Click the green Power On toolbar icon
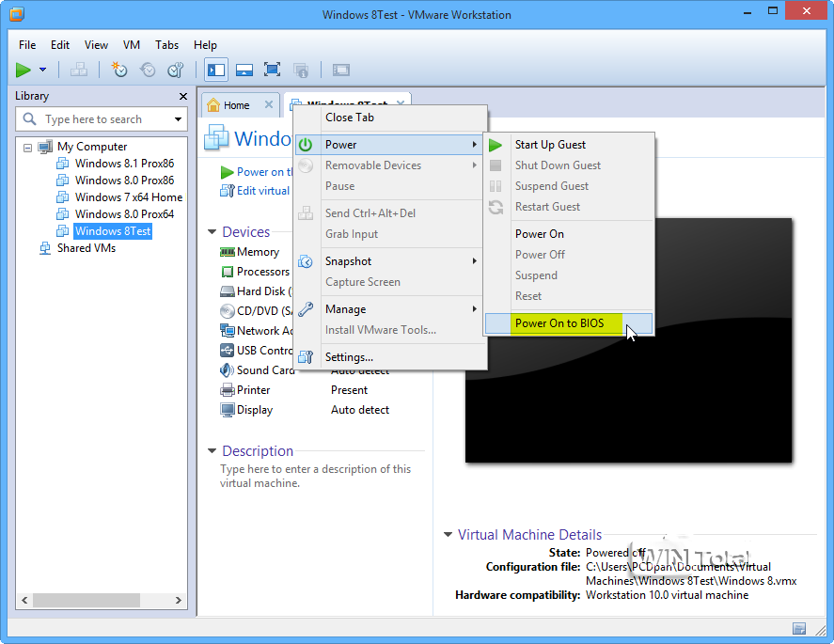Viewport: 834px width, 644px height. (24, 70)
